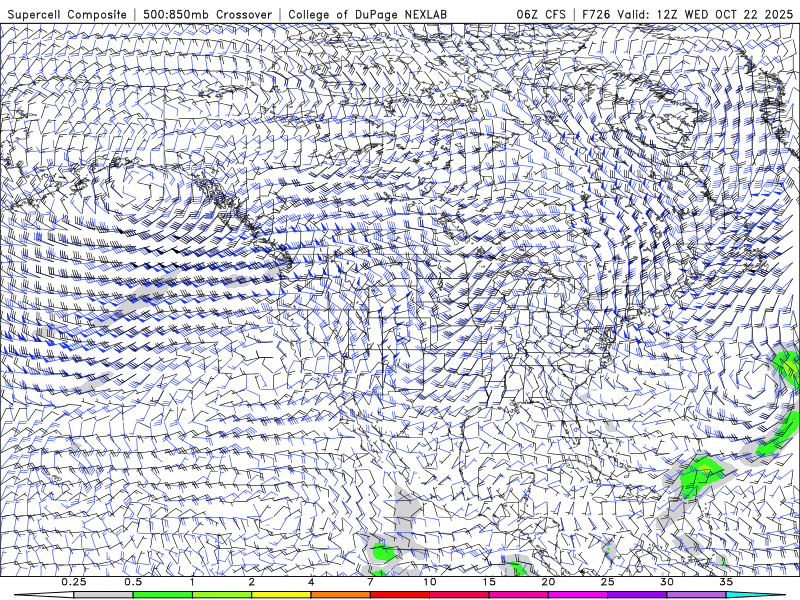Image resolution: width=800 pixels, height=600 pixels.
Task: Click the legend value 30
Action: point(666,582)
